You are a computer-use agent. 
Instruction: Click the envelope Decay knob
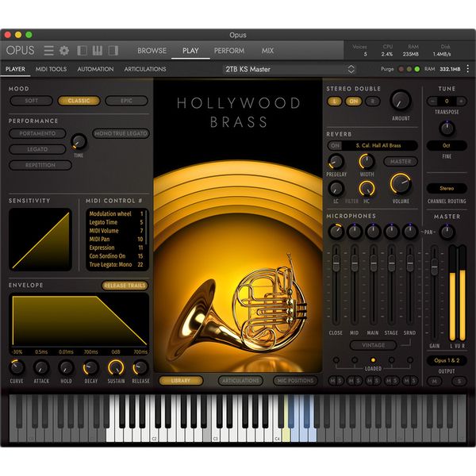pos(90,367)
